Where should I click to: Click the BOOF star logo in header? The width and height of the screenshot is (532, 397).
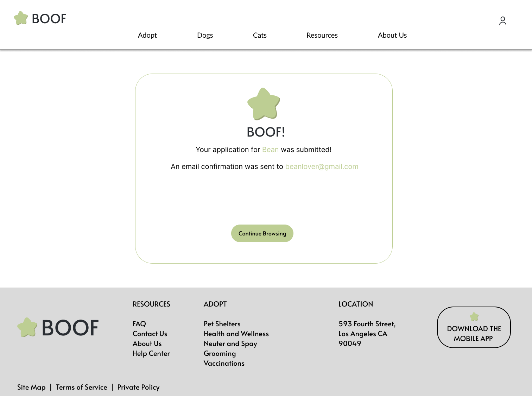tap(21, 18)
